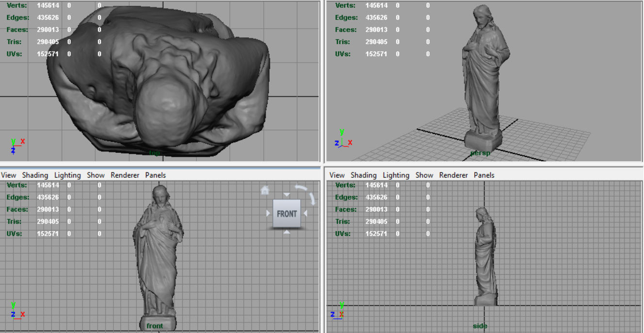The height and width of the screenshot is (333, 644).
Task: Open the View menu in the side panel
Action: point(337,175)
